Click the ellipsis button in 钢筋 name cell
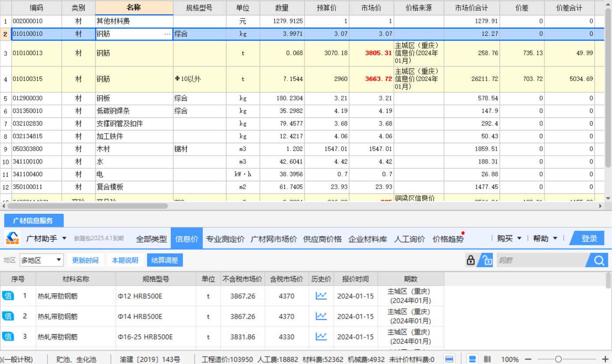Screen dimensions: 612x364 click(168, 34)
